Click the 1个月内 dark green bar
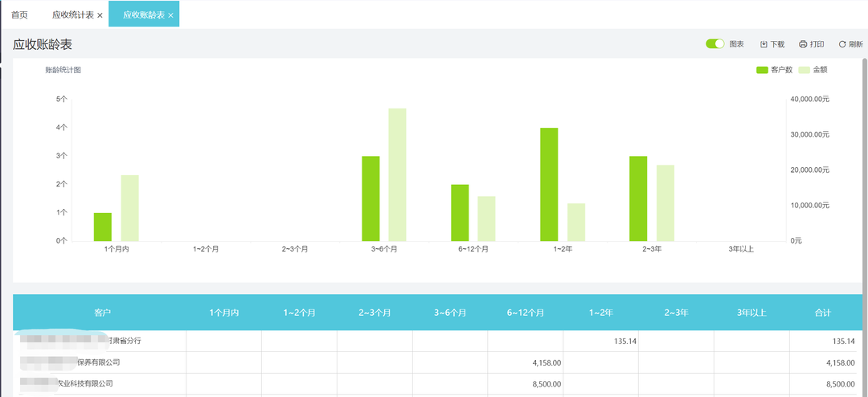 click(103, 227)
